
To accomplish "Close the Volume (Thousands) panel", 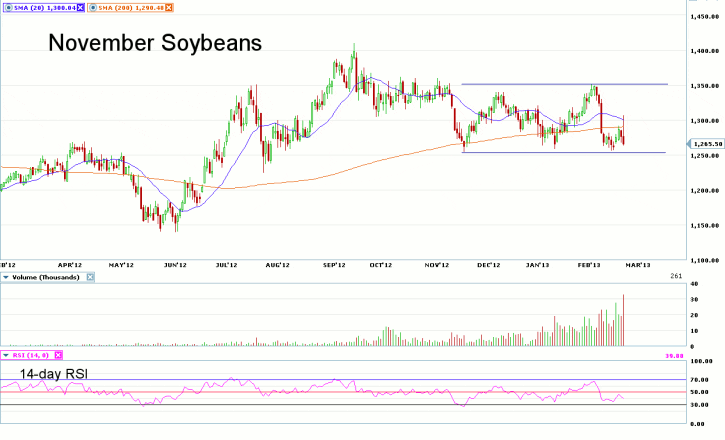I will [88, 276].
